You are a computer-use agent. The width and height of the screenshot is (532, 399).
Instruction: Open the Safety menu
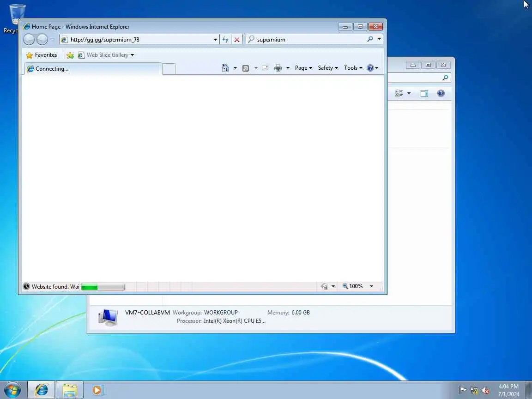(x=328, y=68)
